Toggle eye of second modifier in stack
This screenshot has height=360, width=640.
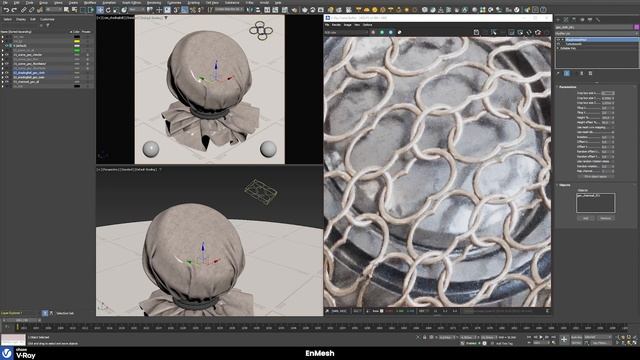coord(559,44)
